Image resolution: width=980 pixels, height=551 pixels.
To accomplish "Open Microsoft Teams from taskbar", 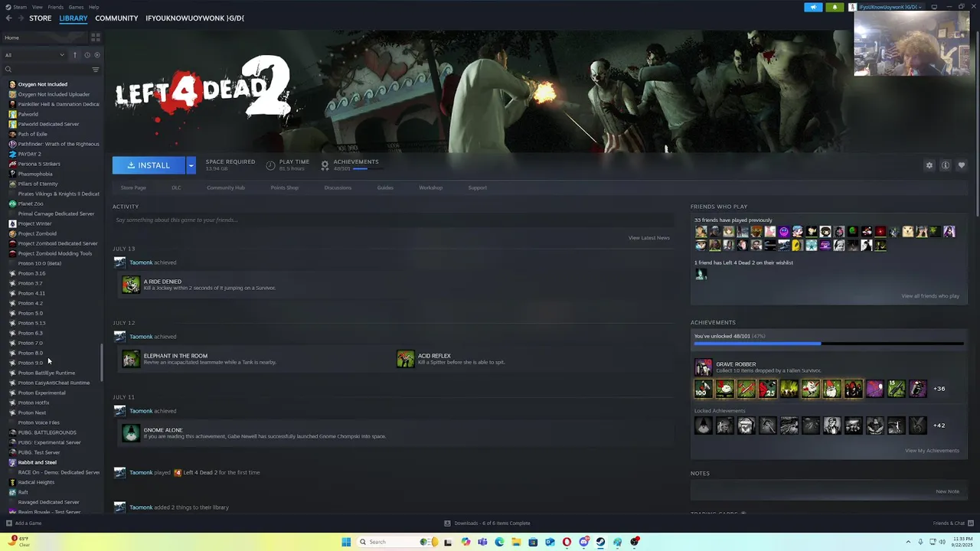I will coord(482,542).
